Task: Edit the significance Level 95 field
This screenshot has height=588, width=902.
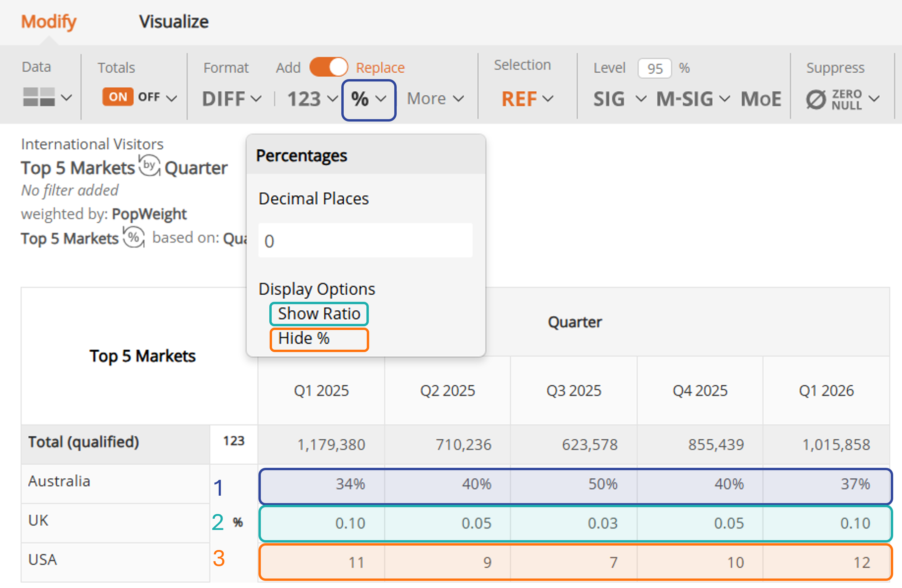Action: (654, 68)
